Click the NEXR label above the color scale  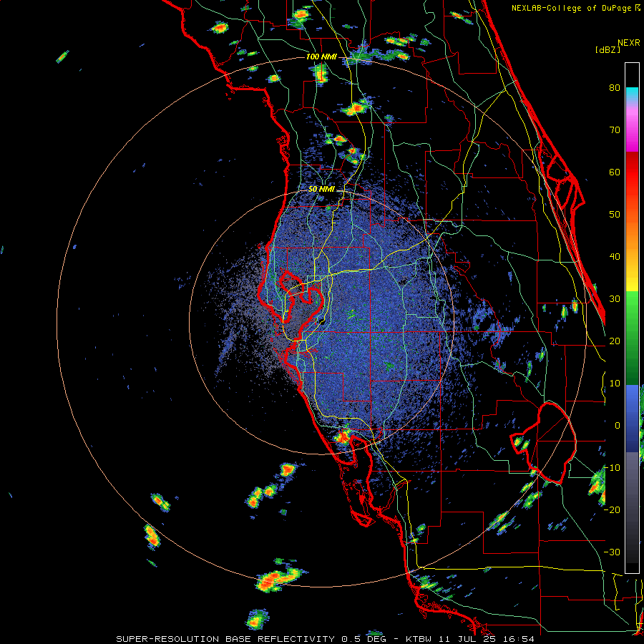pyautogui.click(x=628, y=43)
